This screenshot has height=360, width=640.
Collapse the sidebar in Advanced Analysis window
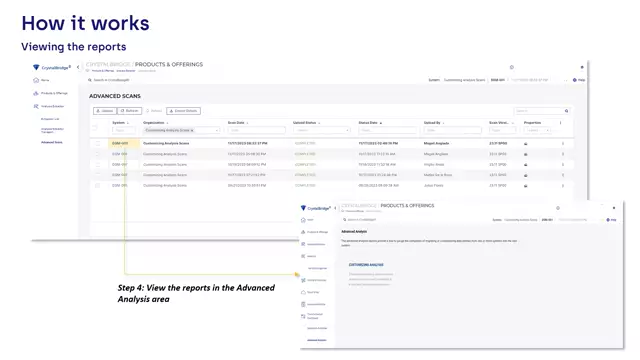[x=335, y=208]
